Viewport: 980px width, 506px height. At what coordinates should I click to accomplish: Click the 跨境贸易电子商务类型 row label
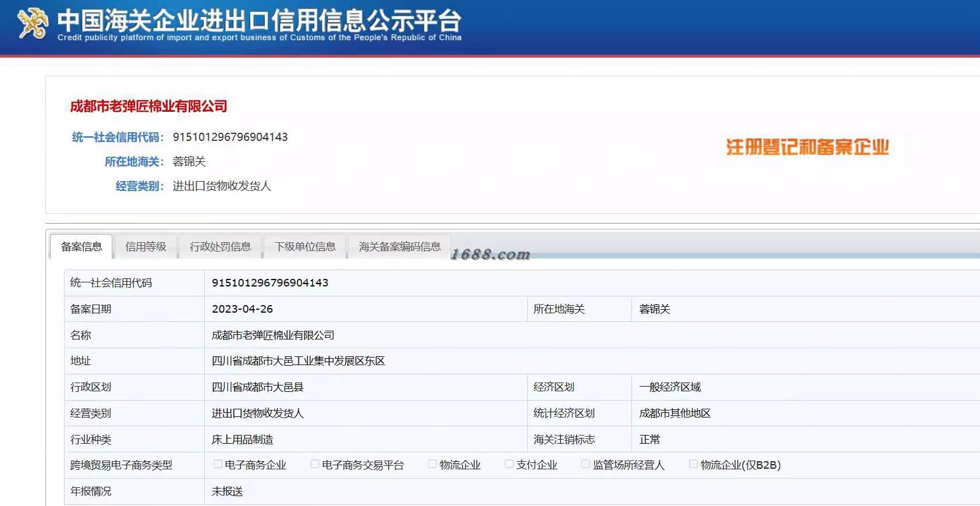point(121,465)
